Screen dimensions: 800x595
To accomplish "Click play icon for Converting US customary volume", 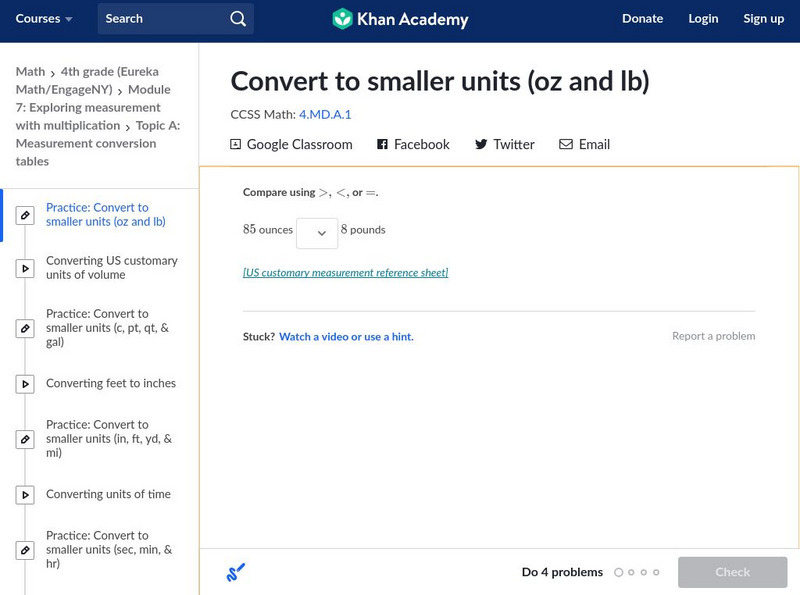I will pyautogui.click(x=25, y=268).
